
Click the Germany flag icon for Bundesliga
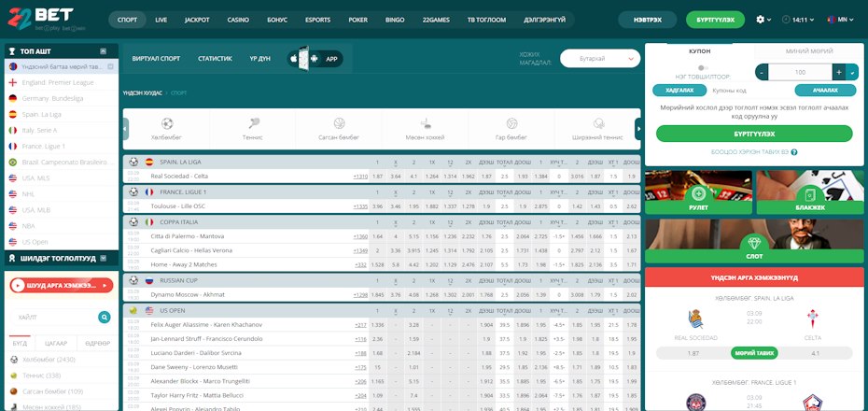click(x=13, y=99)
